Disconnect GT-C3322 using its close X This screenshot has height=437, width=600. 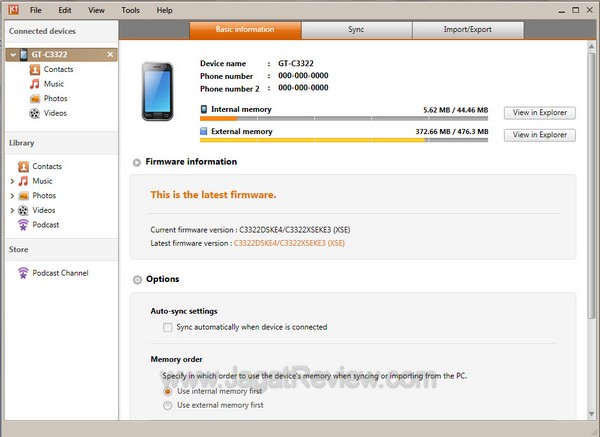tap(110, 54)
